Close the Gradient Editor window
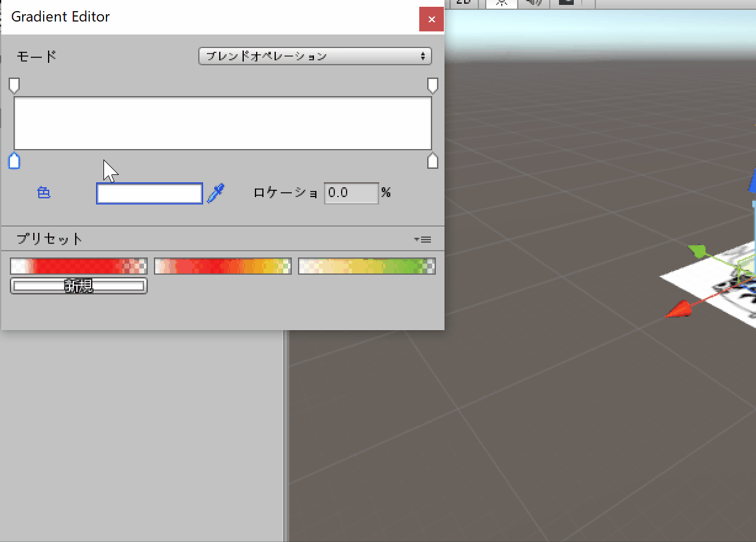756x542 pixels. pyautogui.click(x=432, y=20)
